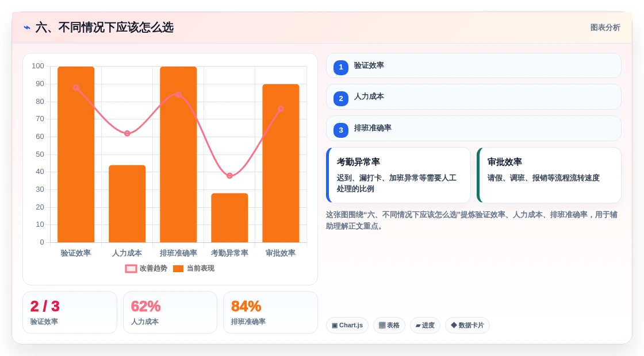
Task: Click the 图表分析 label in header
Action: pyautogui.click(x=605, y=28)
